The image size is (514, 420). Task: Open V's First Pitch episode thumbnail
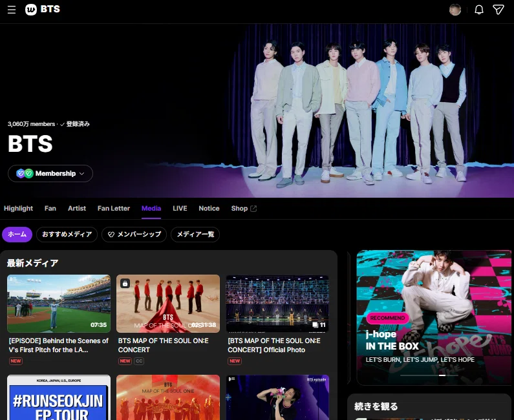(x=59, y=304)
